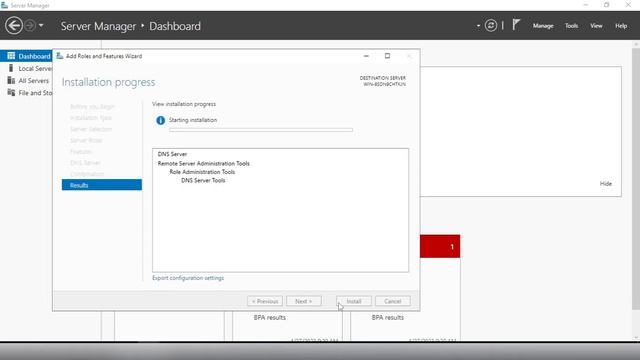Open the Manage menu
640x360 pixels.
543,26
